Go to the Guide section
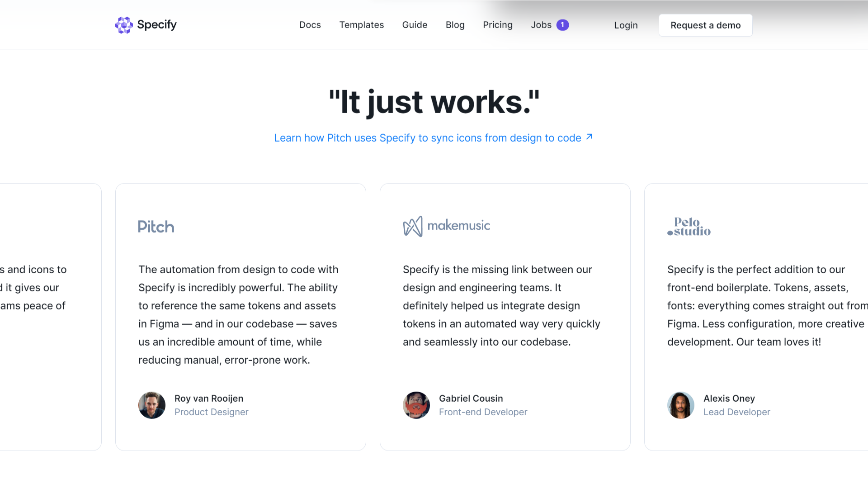 coord(415,25)
